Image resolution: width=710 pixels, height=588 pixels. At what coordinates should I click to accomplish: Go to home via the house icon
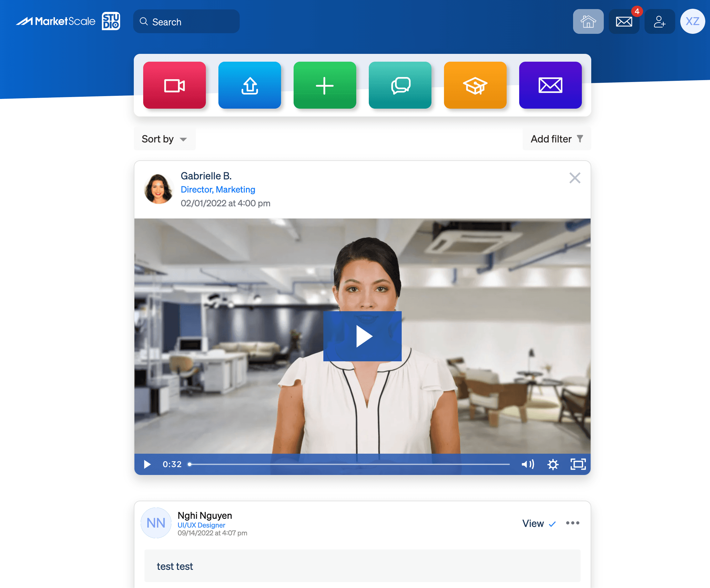588,22
